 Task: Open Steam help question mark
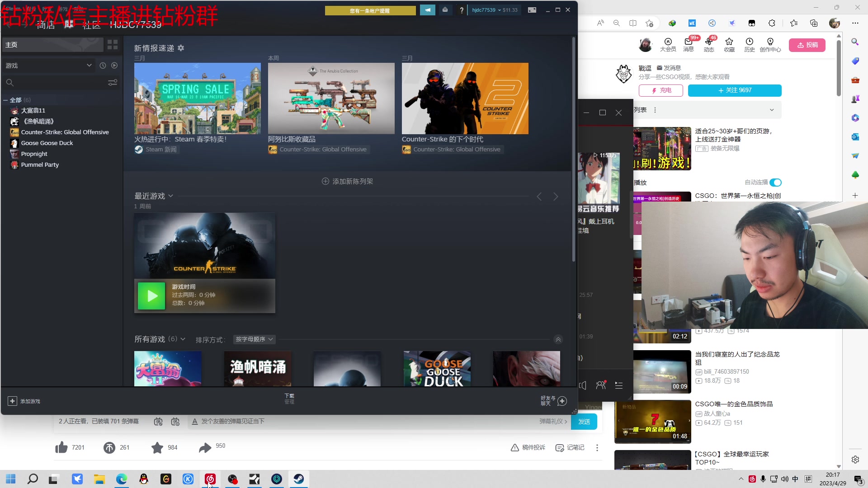tap(462, 10)
